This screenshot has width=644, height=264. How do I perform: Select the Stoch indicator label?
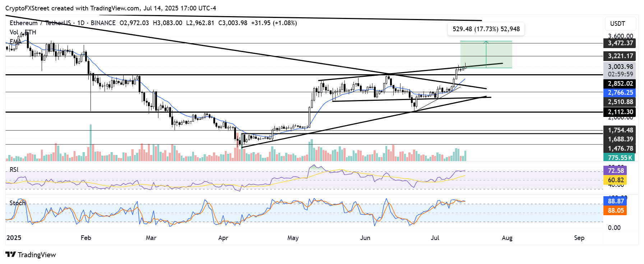pyautogui.click(x=17, y=203)
